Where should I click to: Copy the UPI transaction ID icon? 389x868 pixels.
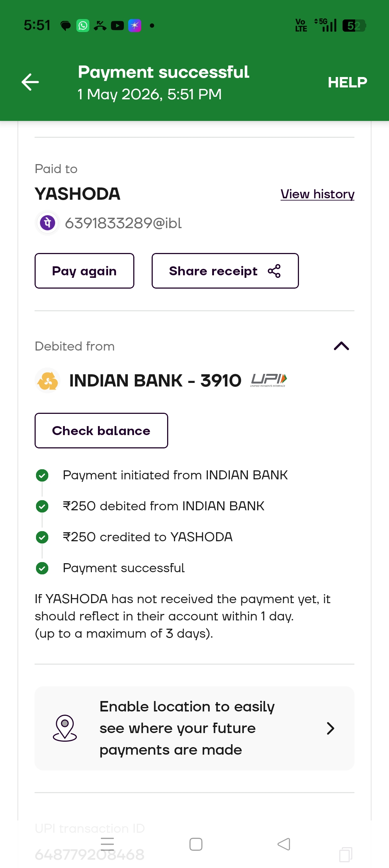tap(346, 854)
